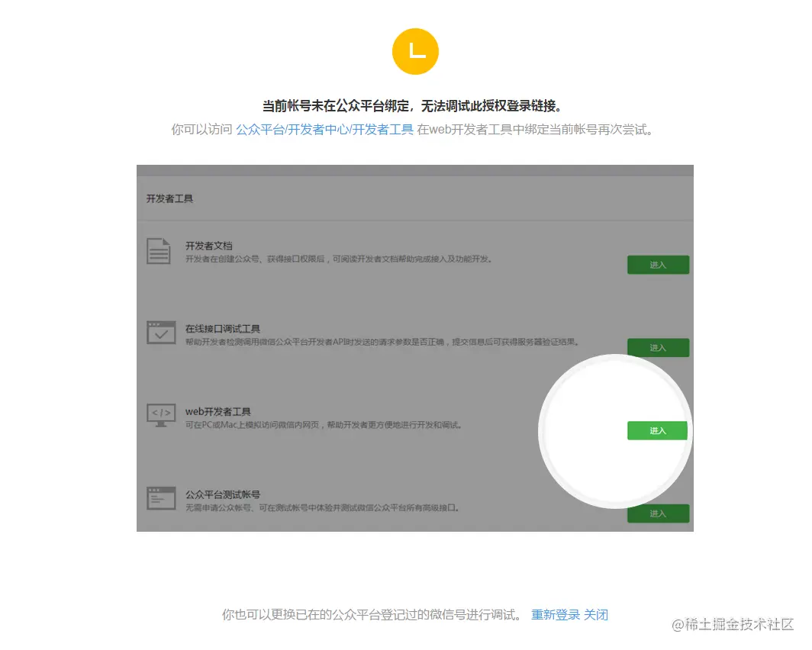Image resolution: width=812 pixels, height=650 pixels.
Task: Click the description under 在线接口调试工具
Action: pos(382,342)
